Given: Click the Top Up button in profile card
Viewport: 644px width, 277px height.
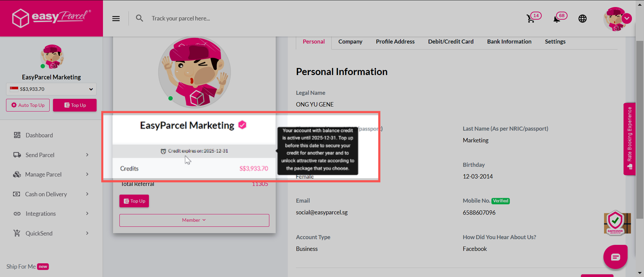Looking at the screenshot, I should pyautogui.click(x=134, y=201).
